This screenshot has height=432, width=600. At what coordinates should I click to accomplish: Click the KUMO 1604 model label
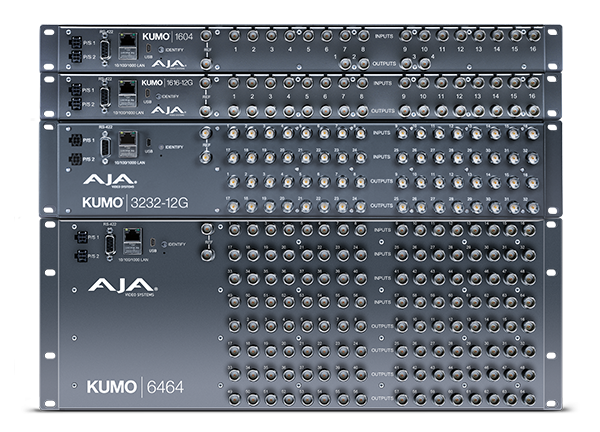168,37
